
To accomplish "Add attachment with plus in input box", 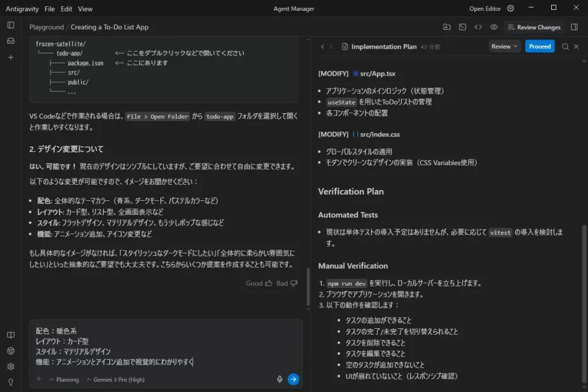I will pos(38,379).
